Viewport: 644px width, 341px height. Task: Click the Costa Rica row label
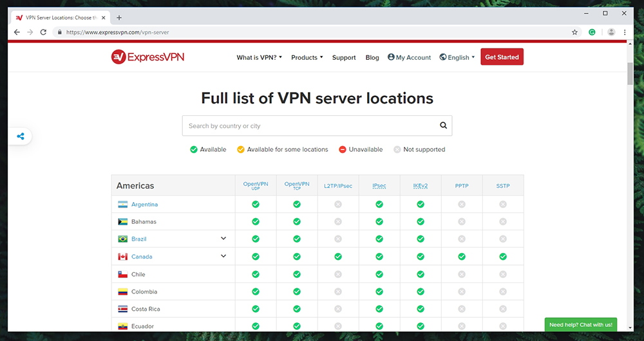(146, 309)
